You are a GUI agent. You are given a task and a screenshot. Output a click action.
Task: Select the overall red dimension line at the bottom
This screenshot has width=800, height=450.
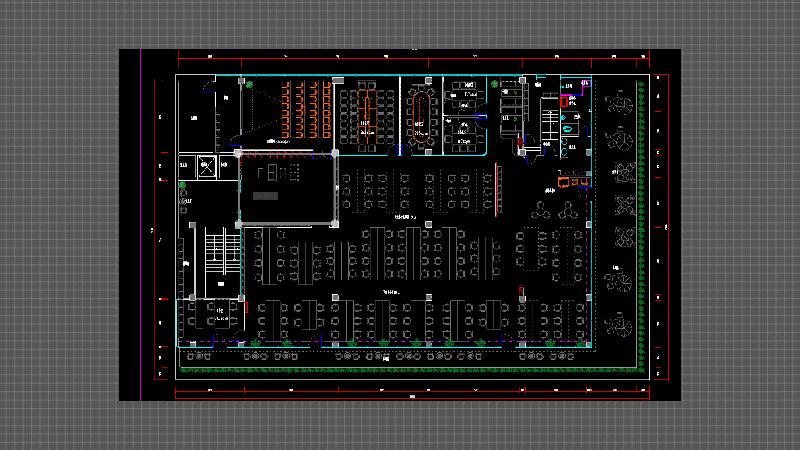click(x=412, y=394)
